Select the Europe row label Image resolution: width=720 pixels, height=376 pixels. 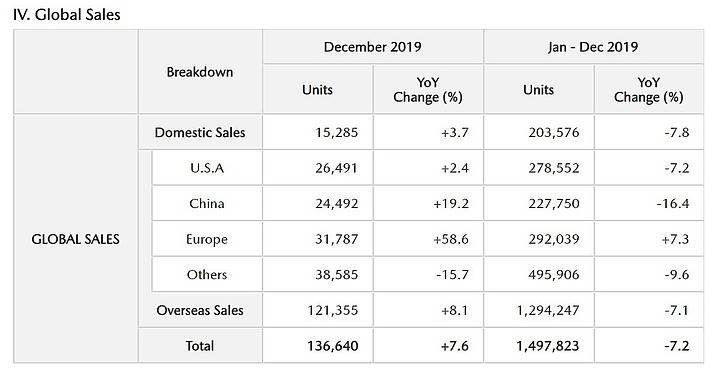pos(207,239)
